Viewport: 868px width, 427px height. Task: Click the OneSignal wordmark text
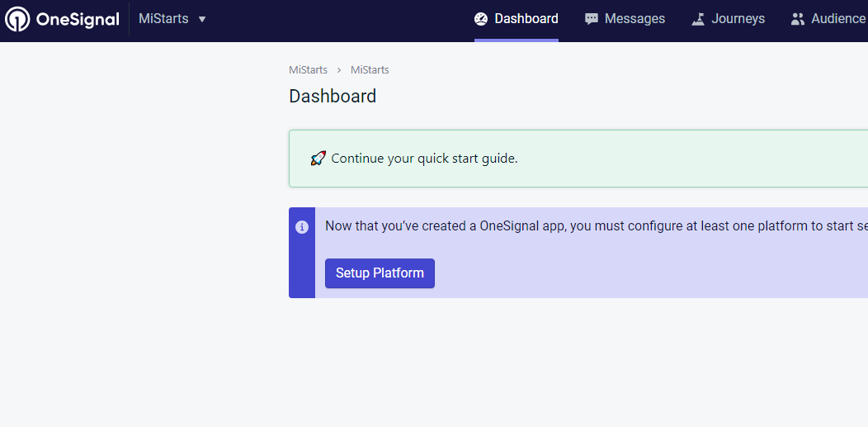[x=78, y=19]
